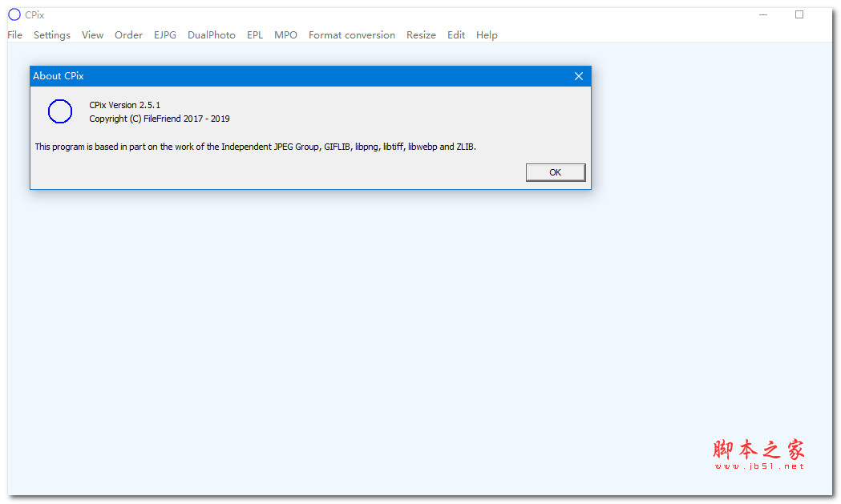Viewport: 841px width, 504px height.
Task: Click the About CPix dialog title
Action: coord(58,76)
